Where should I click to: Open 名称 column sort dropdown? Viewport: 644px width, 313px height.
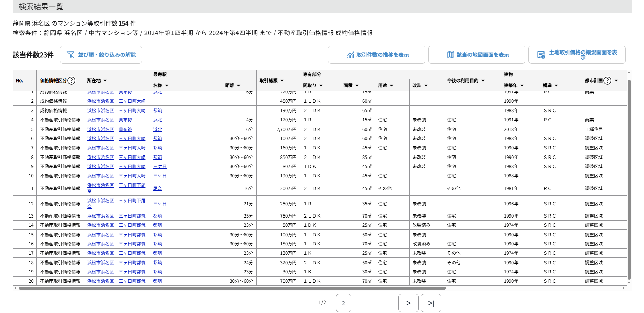click(167, 86)
